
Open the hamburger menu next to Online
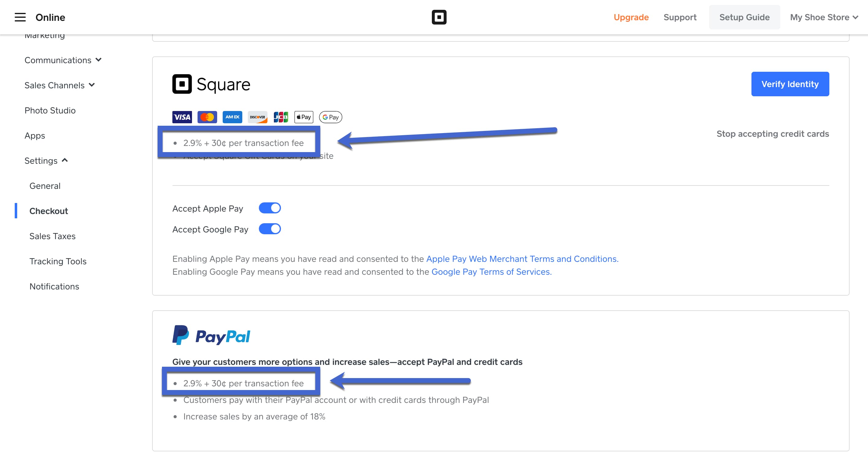[20, 17]
